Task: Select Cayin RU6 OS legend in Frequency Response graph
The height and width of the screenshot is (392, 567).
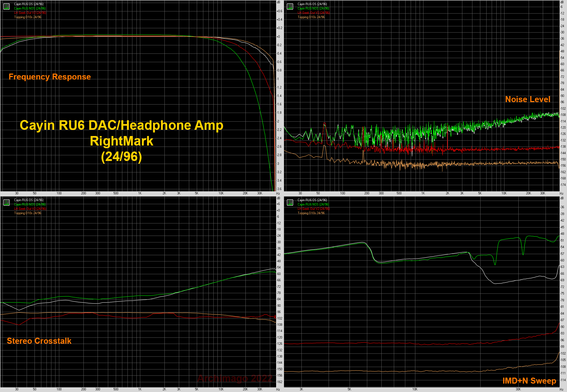Action: coord(29,4)
